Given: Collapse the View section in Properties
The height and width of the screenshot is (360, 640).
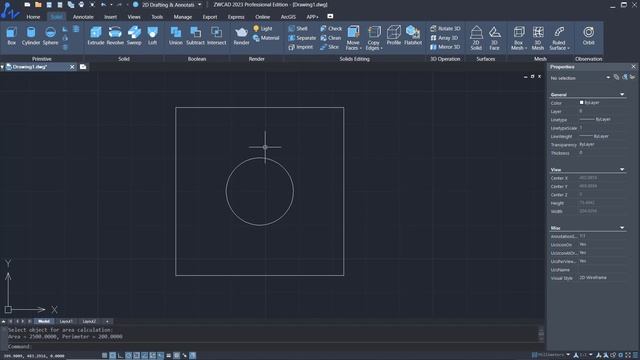Looking at the screenshot, I should [x=622, y=169].
